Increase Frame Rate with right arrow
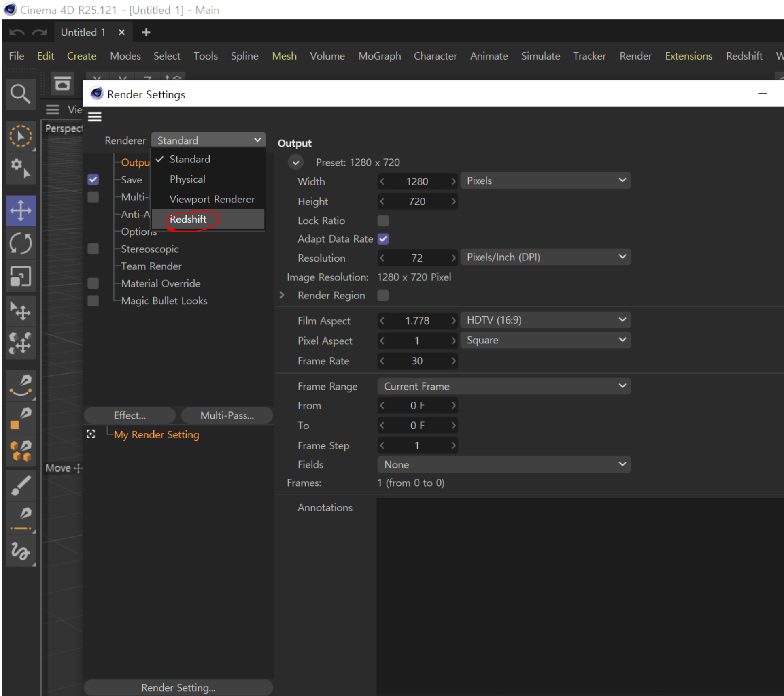This screenshot has width=784, height=696. coord(453,361)
